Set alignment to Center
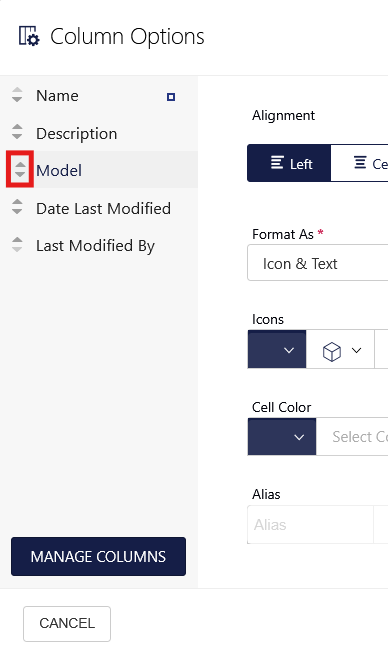 pos(360,163)
